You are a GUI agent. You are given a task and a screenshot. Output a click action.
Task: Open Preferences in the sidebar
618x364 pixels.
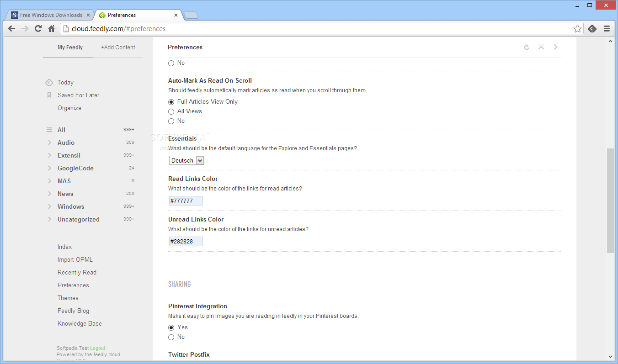[x=73, y=285]
